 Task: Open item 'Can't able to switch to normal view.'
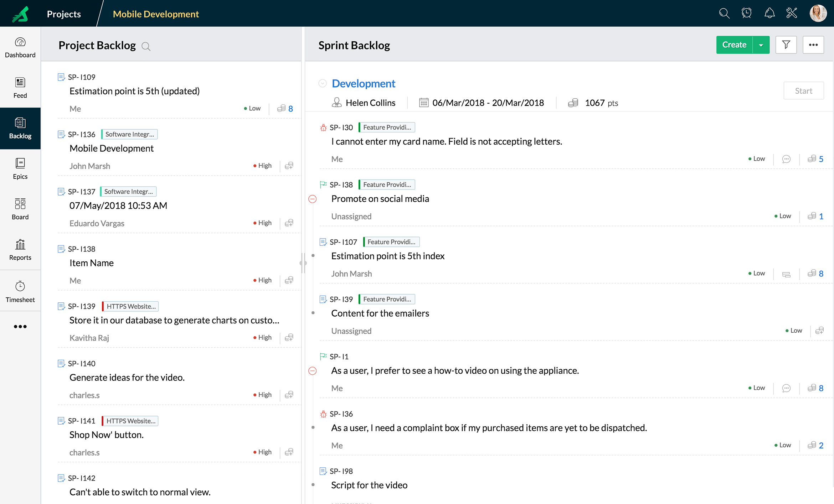click(x=140, y=492)
